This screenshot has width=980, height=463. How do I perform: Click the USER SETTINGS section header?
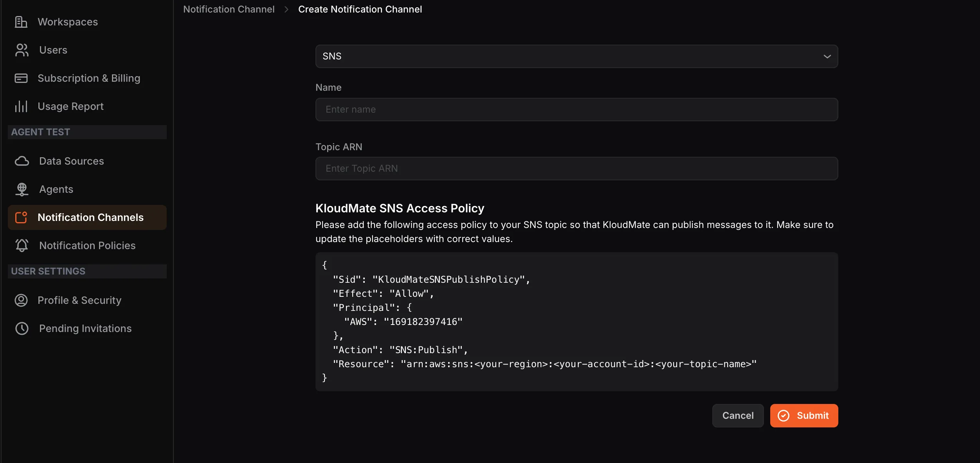(87, 271)
